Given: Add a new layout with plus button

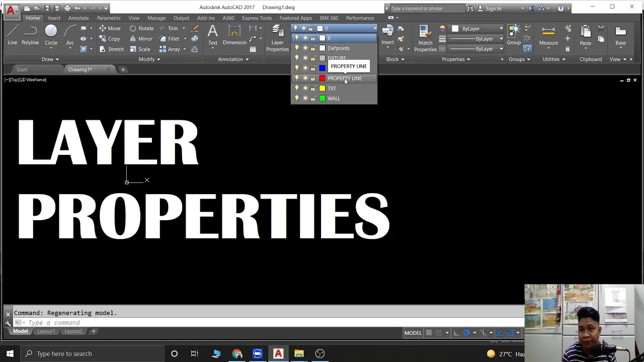Looking at the screenshot, I should pyautogui.click(x=94, y=331).
